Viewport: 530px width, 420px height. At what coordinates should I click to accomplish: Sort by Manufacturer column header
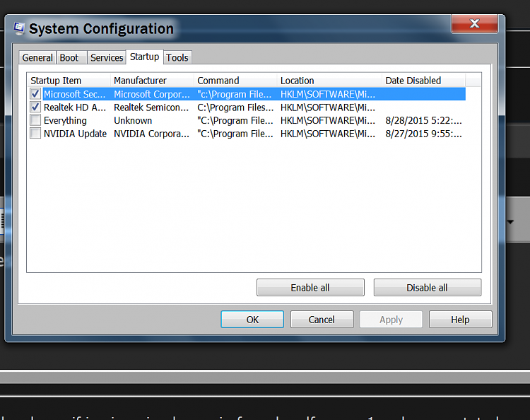point(152,81)
